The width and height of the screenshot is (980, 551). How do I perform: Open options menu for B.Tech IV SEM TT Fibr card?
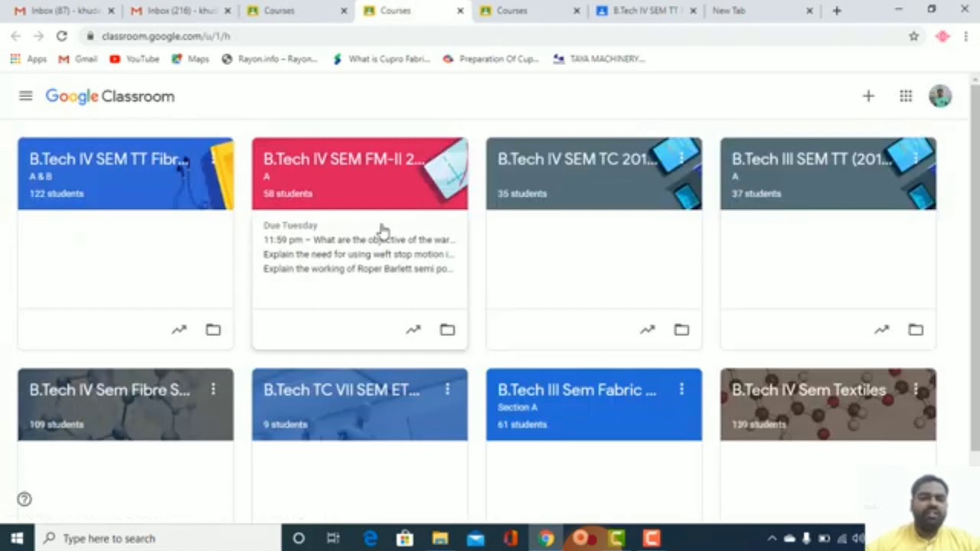[x=213, y=158]
